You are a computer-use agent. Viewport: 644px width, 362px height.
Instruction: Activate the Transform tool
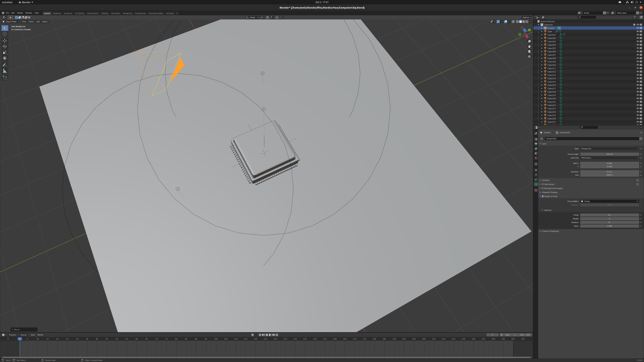(x=5, y=58)
